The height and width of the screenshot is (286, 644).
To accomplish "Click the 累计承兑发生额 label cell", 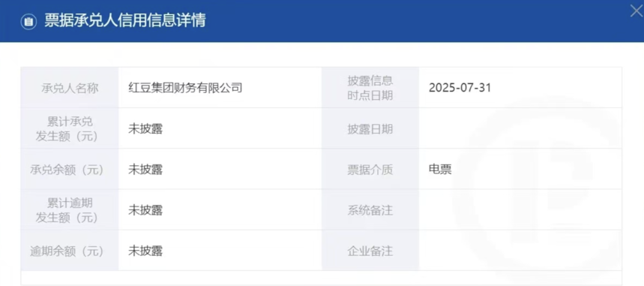I will coord(70,128).
